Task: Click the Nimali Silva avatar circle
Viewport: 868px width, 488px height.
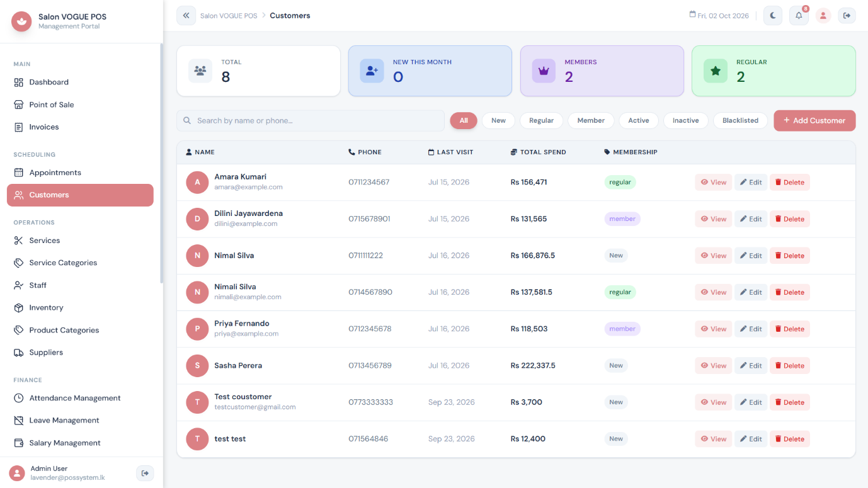Action: point(197,292)
